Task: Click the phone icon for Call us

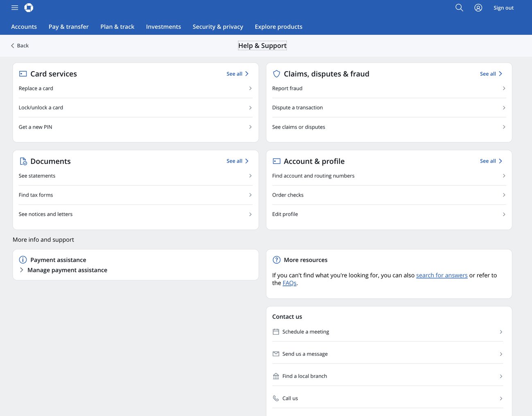Action: tap(276, 398)
